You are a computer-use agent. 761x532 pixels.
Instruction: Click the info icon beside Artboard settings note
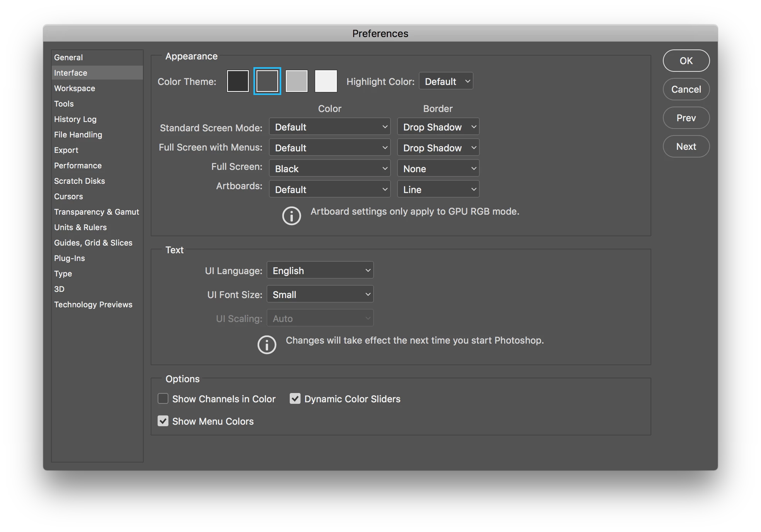291,216
